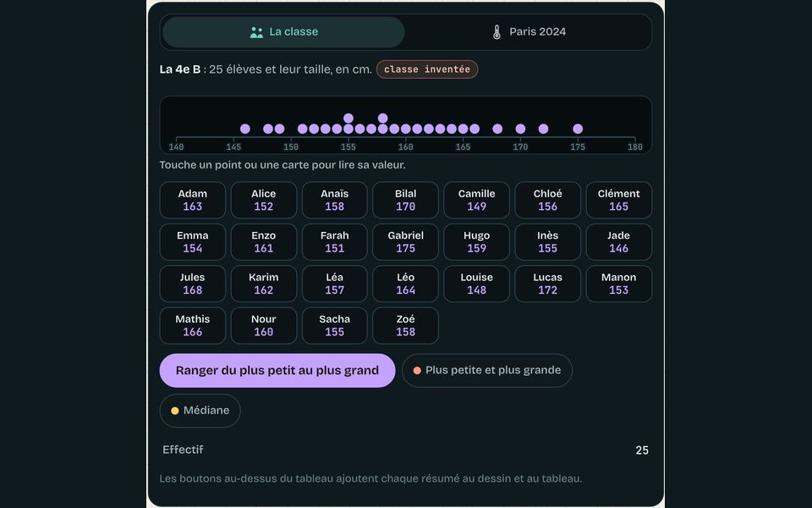The width and height of the screenshot is (812, 508).
Task: Choose Lucas's card showing 172
Action: coord(547,284)
